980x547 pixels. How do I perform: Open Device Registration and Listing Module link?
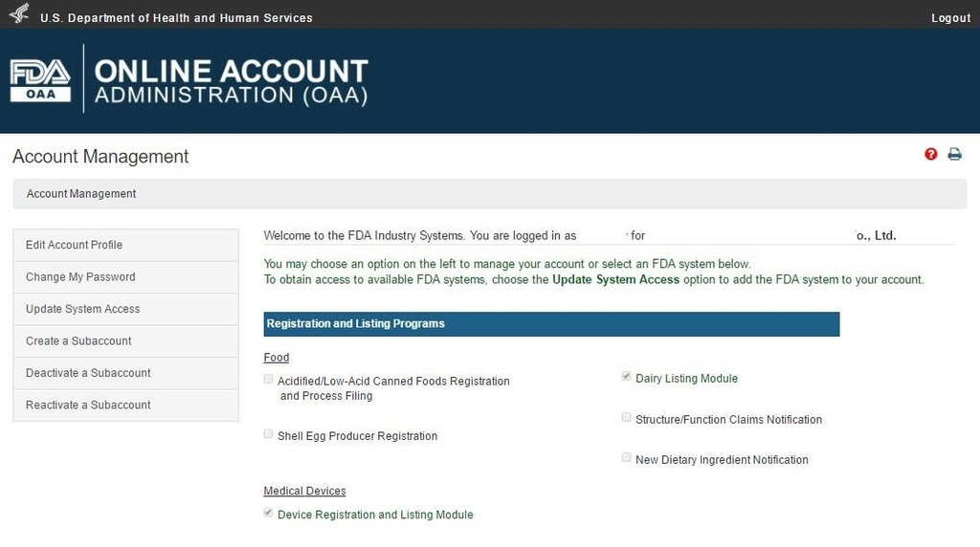(x=375, y=514)
